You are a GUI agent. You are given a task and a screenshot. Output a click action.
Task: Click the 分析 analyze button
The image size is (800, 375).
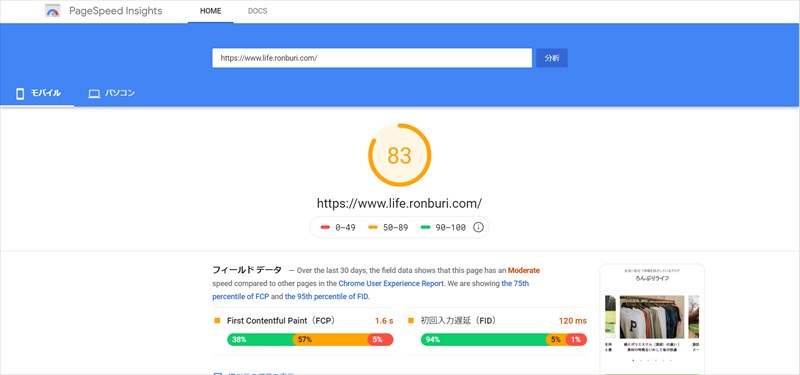[552, 58]
